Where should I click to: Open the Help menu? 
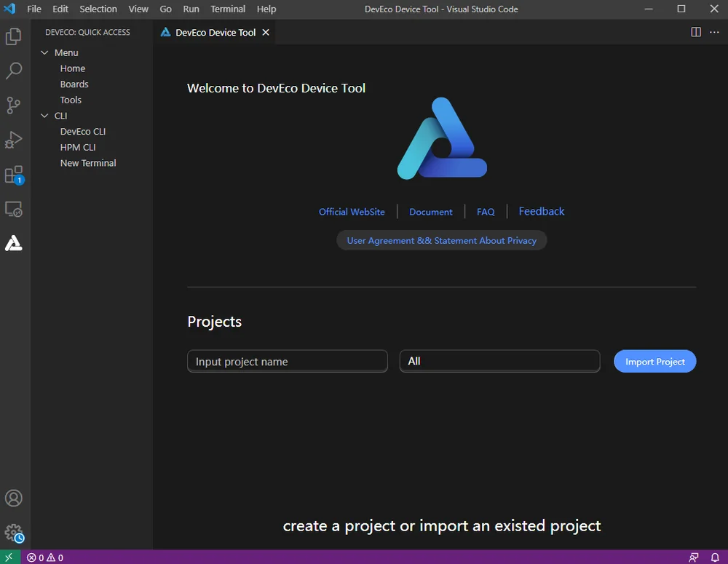coord(266,9)
